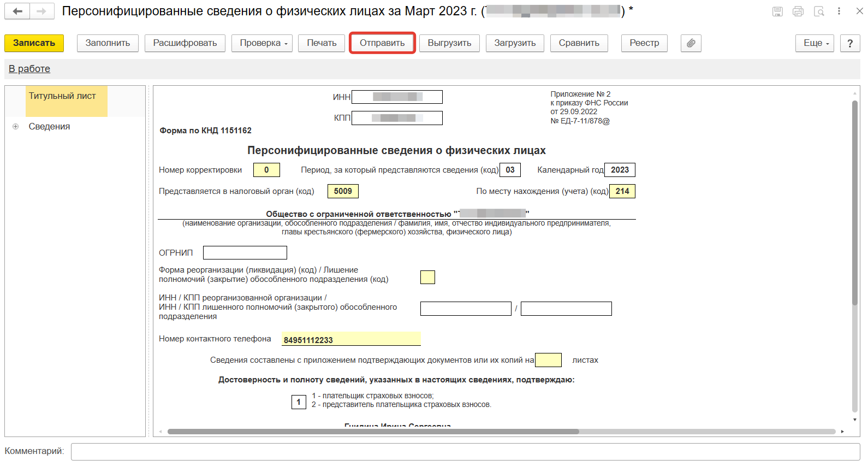Send the report with the Отправить button

pyautogui.click(x=382, y=43)
